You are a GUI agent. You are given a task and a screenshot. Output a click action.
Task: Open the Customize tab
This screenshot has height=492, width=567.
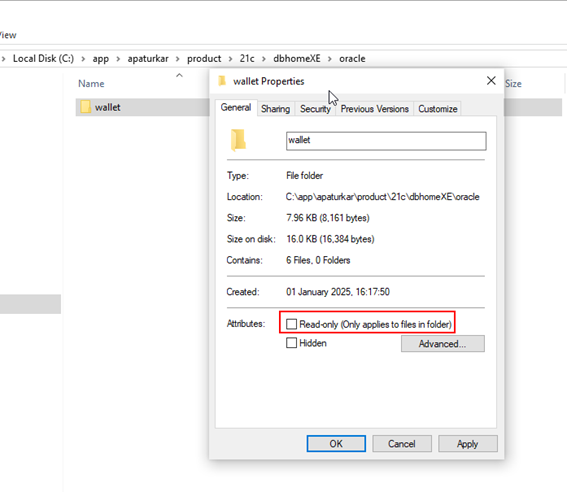(437, 109)
